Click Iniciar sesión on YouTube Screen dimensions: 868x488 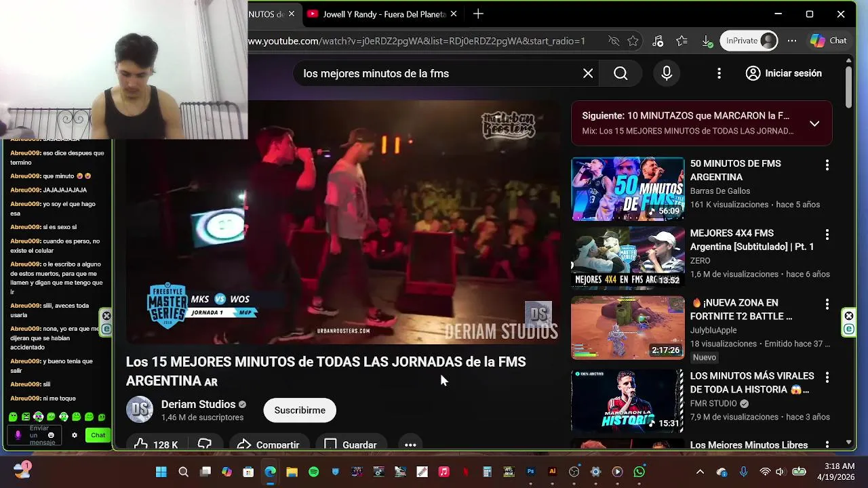tap(784, 73)
